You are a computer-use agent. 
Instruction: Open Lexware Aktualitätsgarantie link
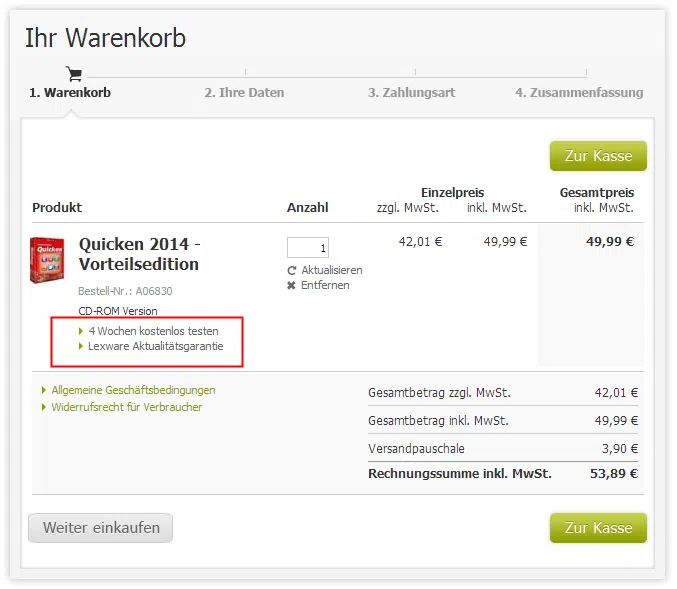[x=155, y=346]
